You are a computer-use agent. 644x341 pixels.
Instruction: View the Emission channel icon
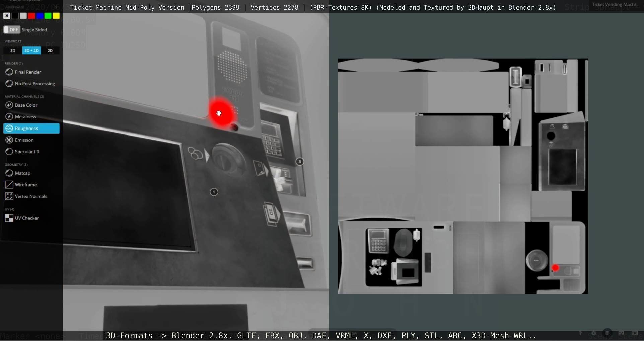(9, 140)
